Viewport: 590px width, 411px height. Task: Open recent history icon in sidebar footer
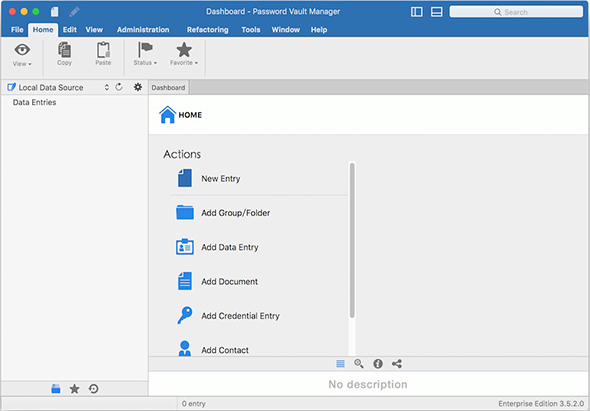94,389
